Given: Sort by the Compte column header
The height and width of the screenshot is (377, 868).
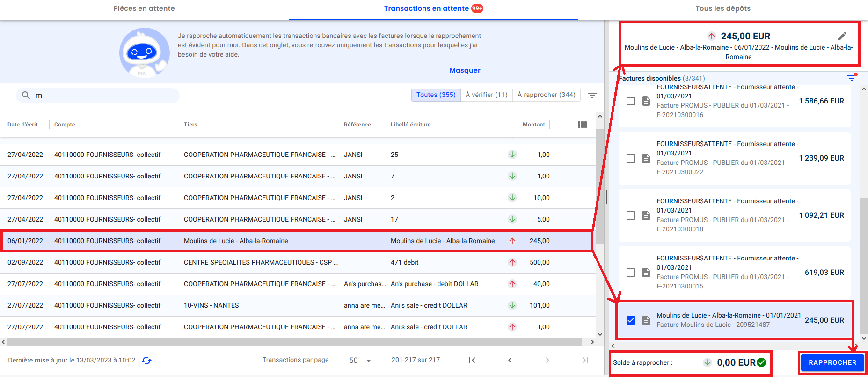Looking at the screenshot, I should 65,125.
